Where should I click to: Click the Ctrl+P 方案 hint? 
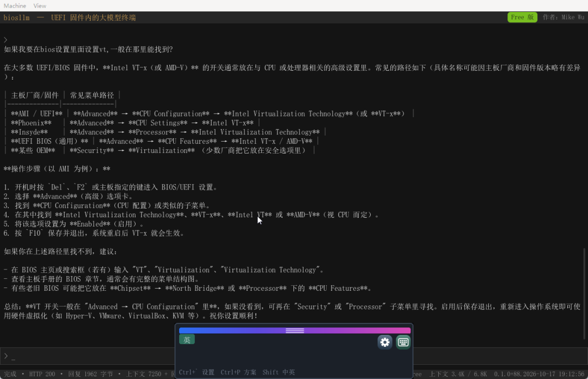[x=238, y=372]
